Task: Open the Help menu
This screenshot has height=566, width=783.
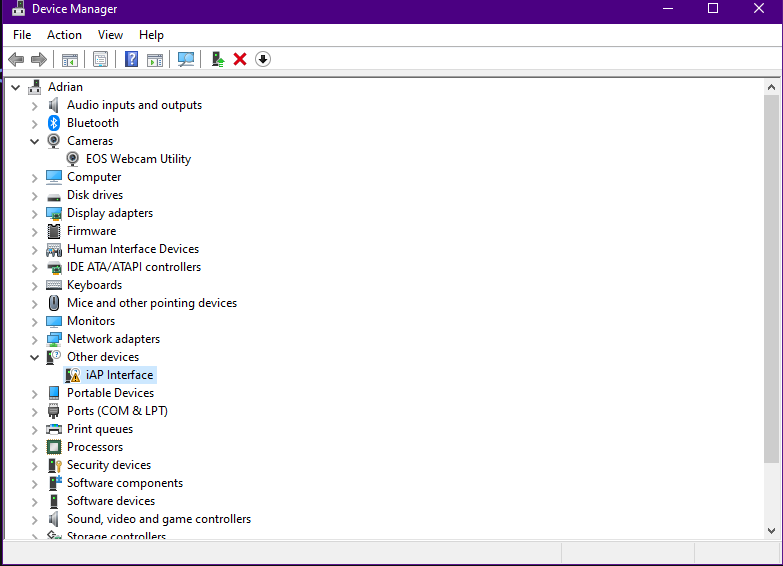Action: pyautogui.click(x=151, y=35)
